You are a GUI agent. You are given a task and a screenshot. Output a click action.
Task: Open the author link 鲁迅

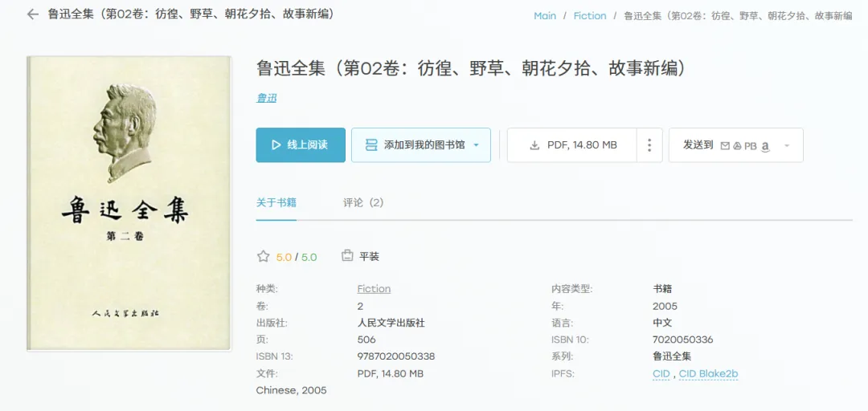(266, 98)
